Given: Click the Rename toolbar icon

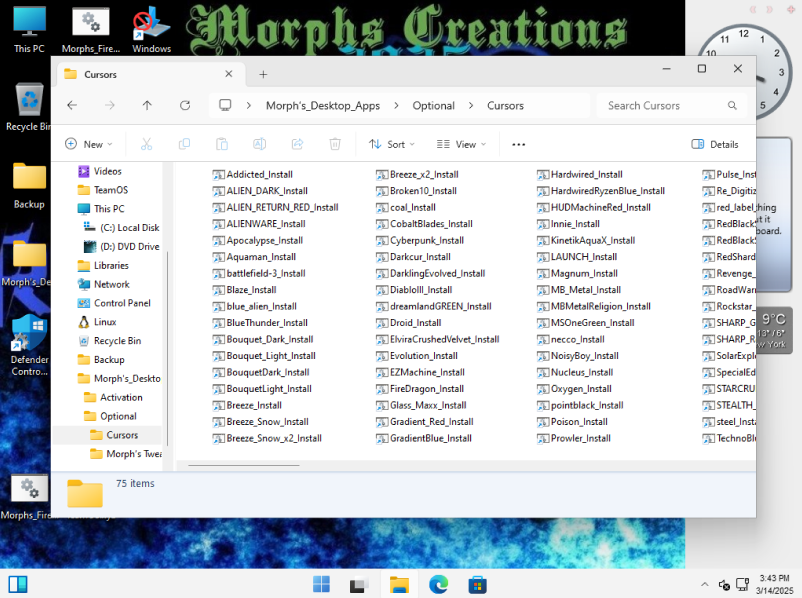Looking at the screenshot, I should pyautogui.click(x=260, y=144).
